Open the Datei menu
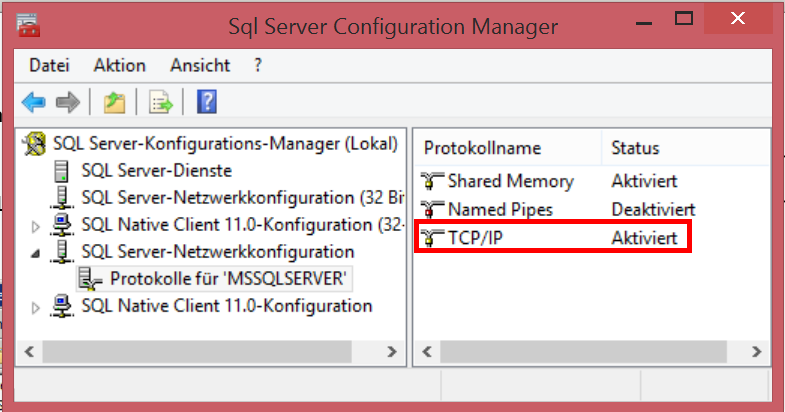The image size is (785, 412). pyautogui.click(x=49, y=65)
